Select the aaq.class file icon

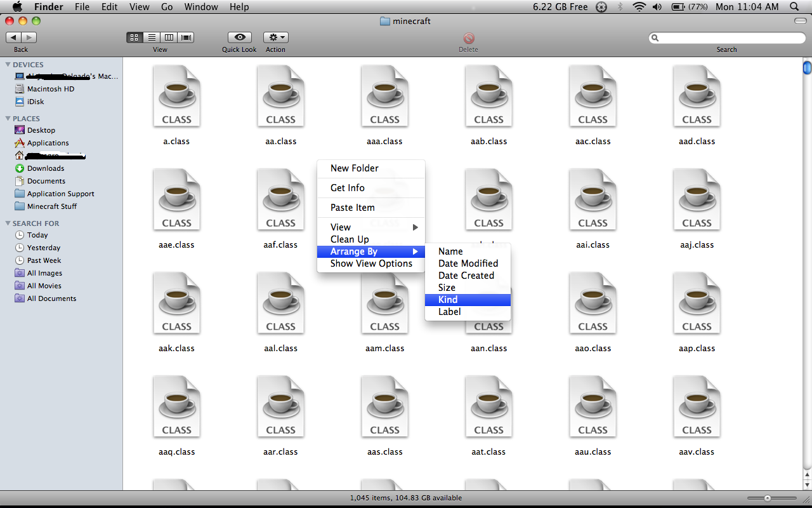click(177, 406)
